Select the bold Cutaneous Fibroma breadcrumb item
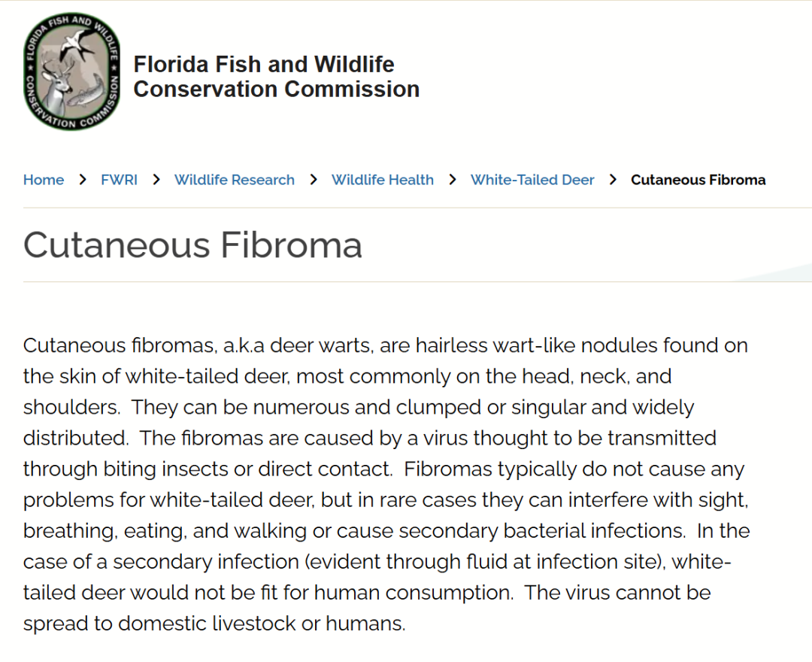812x662 pixels. click(x=698, y=180)
